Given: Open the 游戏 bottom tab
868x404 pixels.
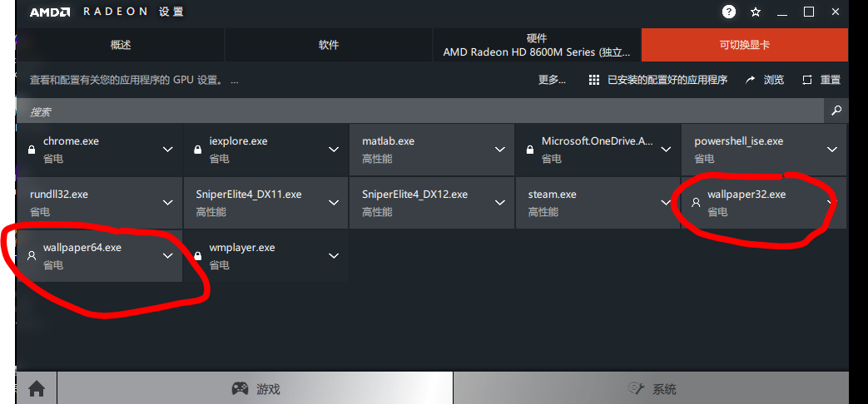Looking at the screenshot, I should point(255,388).
